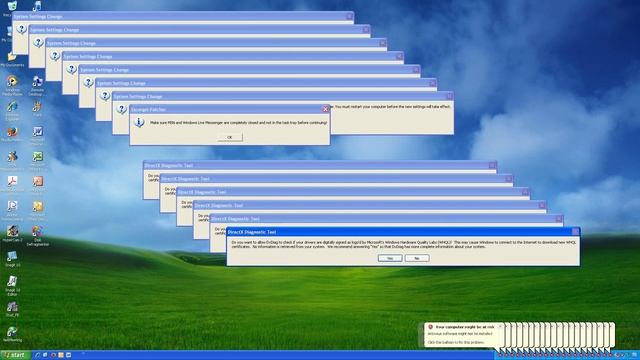Select the NetMeeting desktop icon
This screenshot has height=360, width=640.
[12, 333]
